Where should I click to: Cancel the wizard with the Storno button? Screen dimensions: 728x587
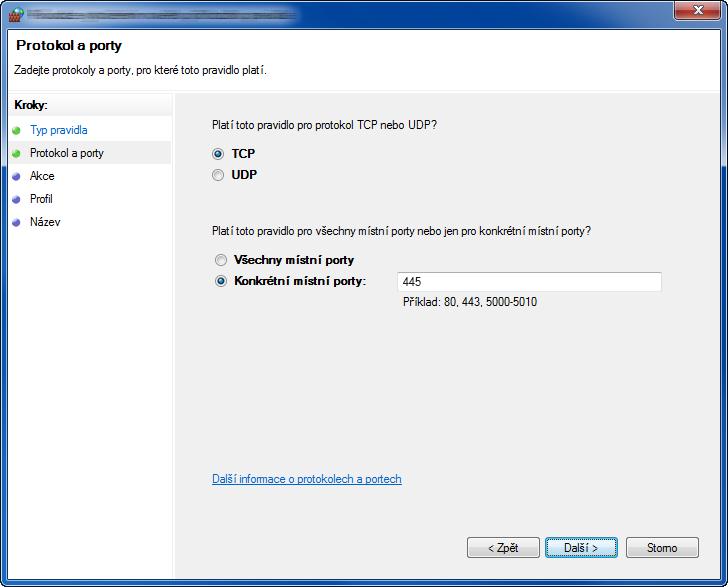[x=662, y=548]
